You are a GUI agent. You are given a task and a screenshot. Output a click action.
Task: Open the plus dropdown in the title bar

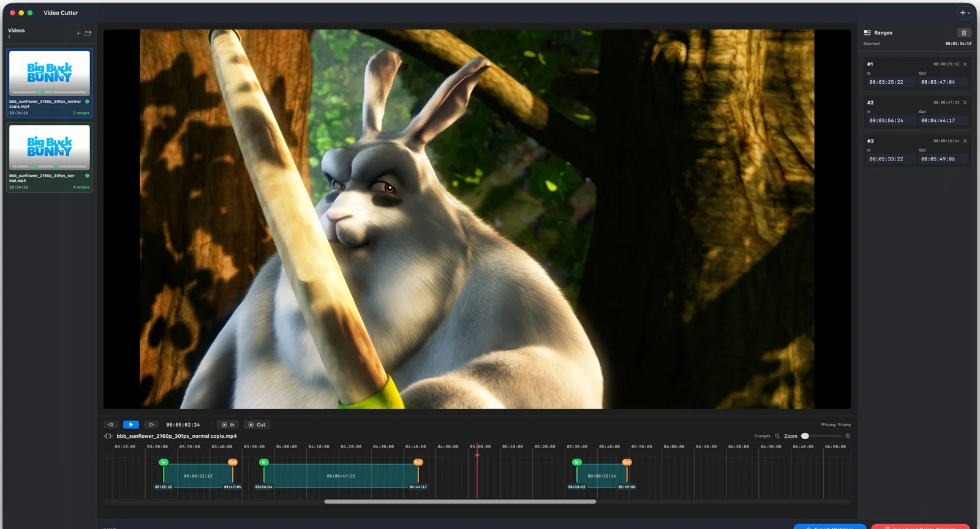pos(965,12)
